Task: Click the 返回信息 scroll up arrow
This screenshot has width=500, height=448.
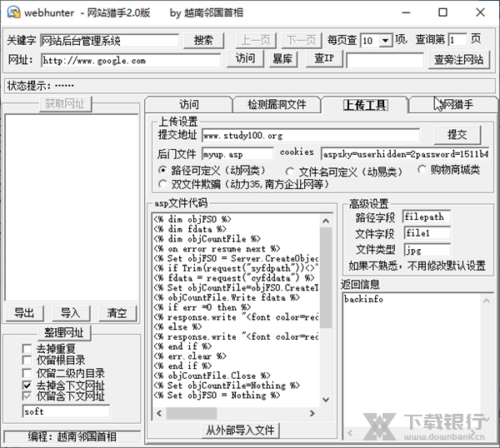Action: coord(487,301)
